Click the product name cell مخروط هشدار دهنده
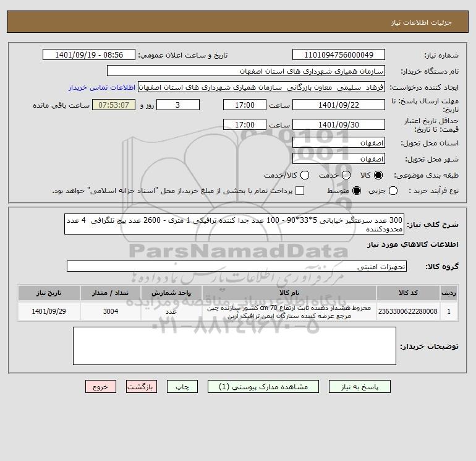The width and height of the screenshot is (476, 461). click(x=289, y=312)
